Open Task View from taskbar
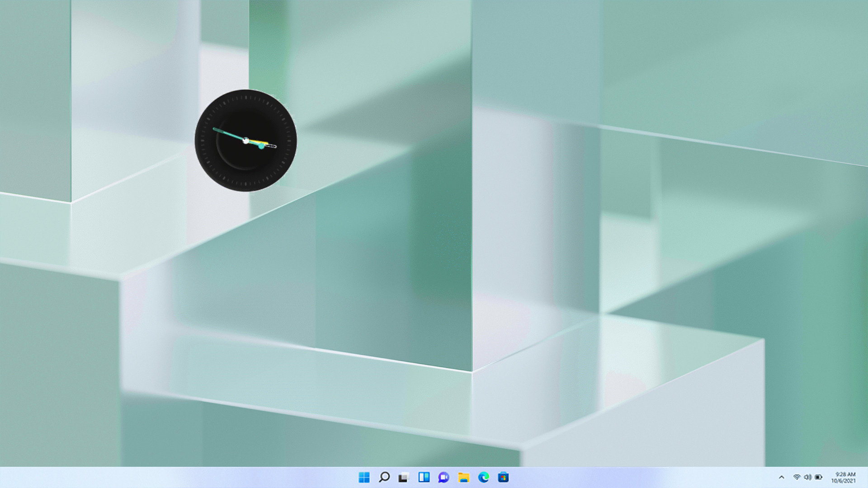This screenshot has height=488, width=868. point(404,477)
